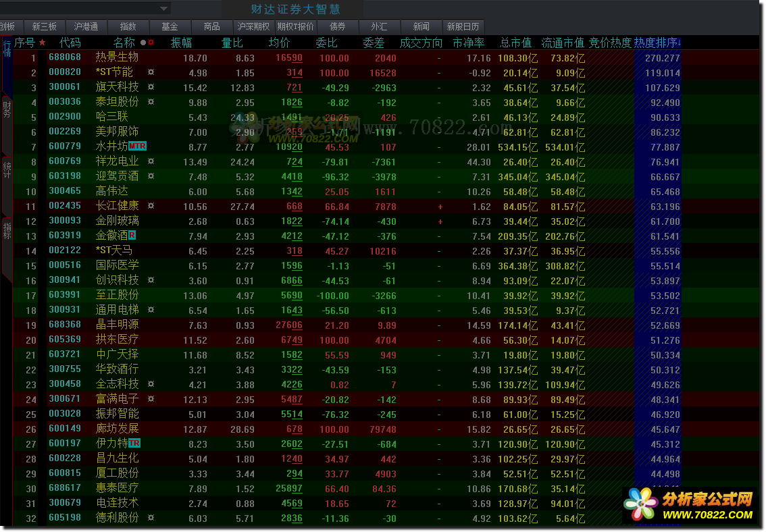Select stock code 600228
The image size is (766, 532).
[65, 458]
